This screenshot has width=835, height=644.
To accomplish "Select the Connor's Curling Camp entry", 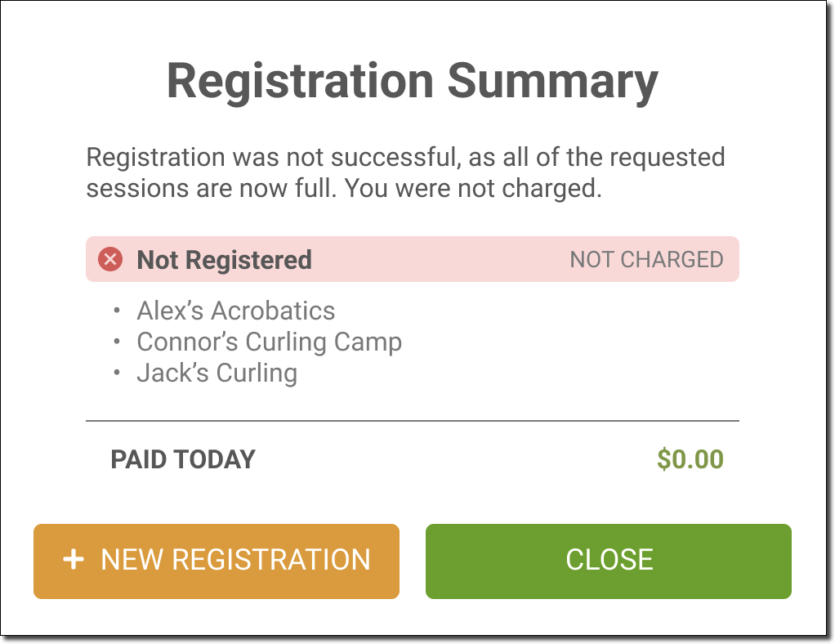I will 269,342.
